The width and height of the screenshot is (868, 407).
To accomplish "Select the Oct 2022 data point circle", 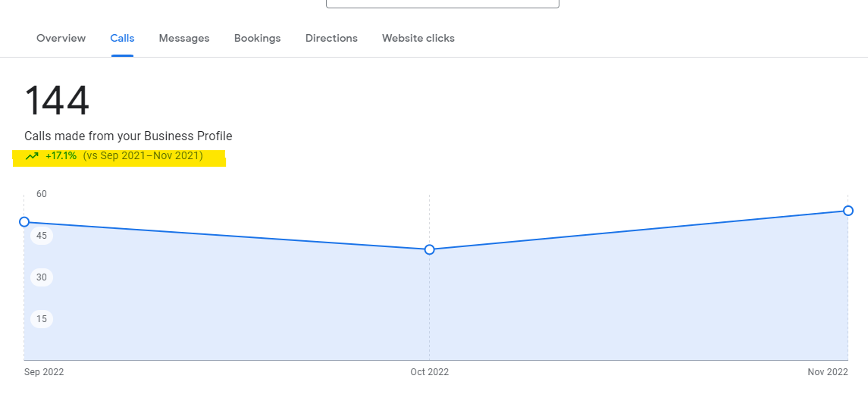I will coord(430,249).
